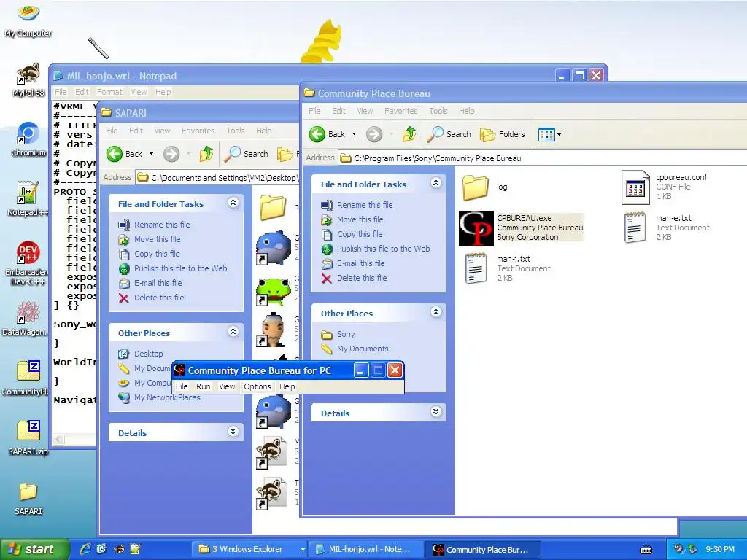The image size is (747, 560).
Task: Click the Start button
Action: coord(34,549)
